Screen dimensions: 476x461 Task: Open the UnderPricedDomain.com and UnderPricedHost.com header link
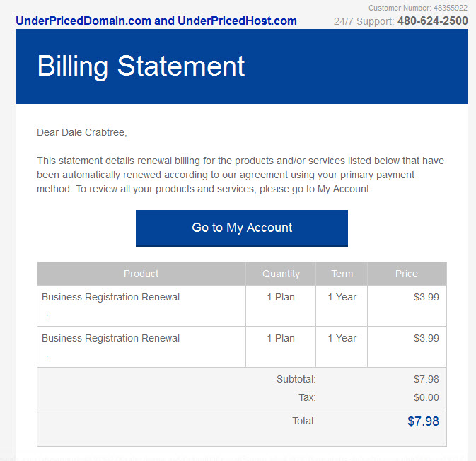tap(156, 21)
